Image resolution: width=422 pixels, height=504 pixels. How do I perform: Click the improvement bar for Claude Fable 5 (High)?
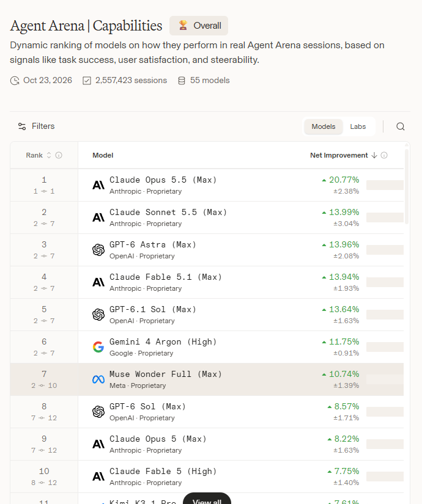pyautogui.click(x=385, y=477)
